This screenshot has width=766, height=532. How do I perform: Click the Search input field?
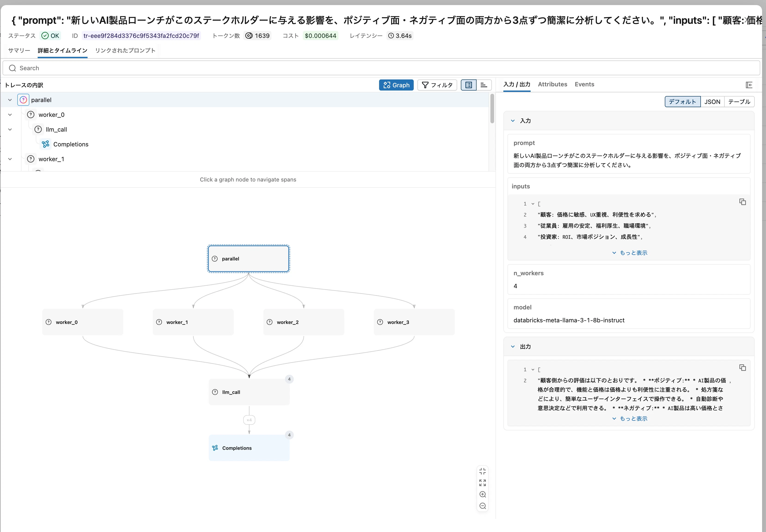pyautogui.click(x=381, y=68)
